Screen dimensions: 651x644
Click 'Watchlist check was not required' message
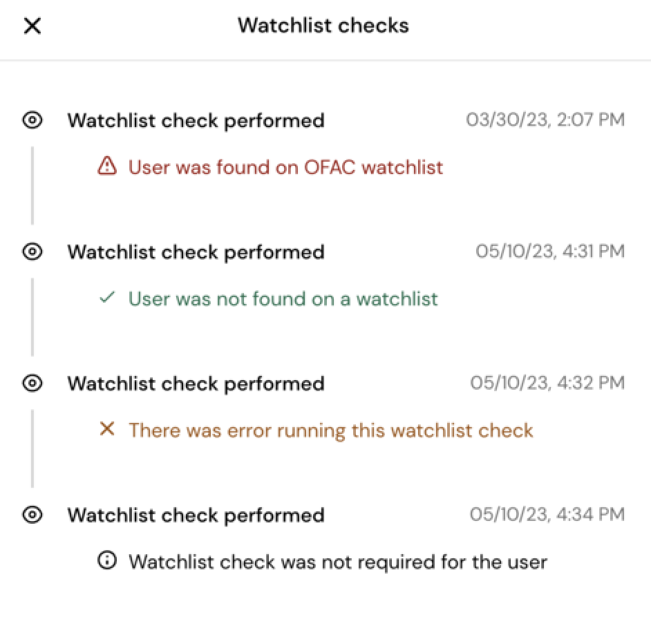pos(337,562)
